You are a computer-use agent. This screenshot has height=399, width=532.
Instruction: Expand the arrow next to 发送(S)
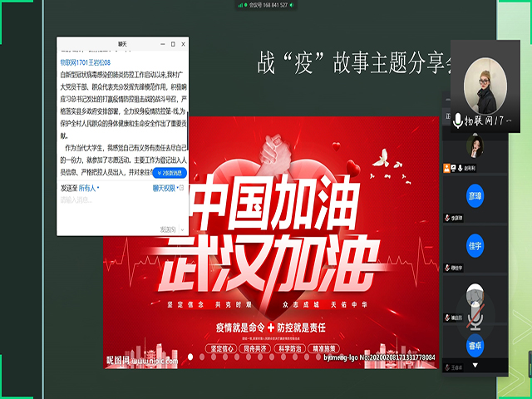click(183, 229)
